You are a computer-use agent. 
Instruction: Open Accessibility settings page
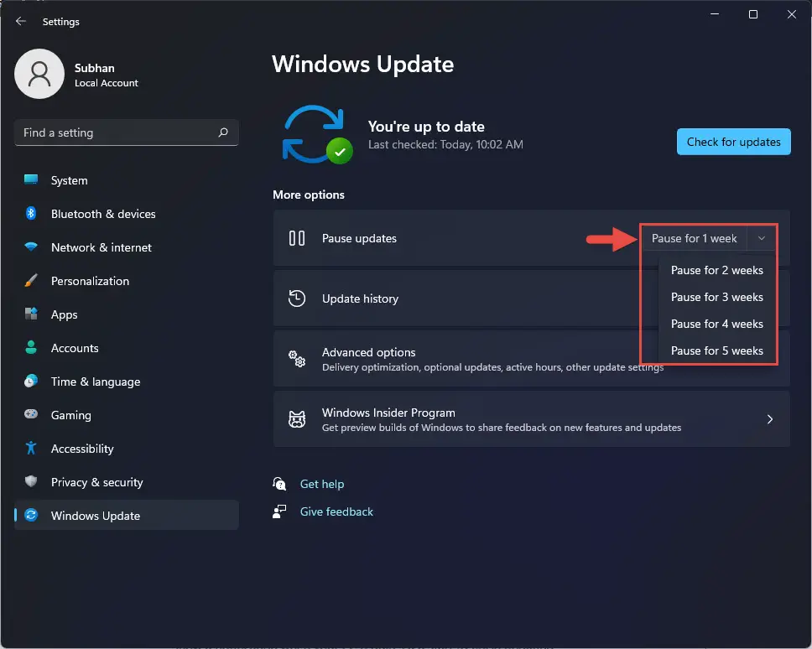127,449
